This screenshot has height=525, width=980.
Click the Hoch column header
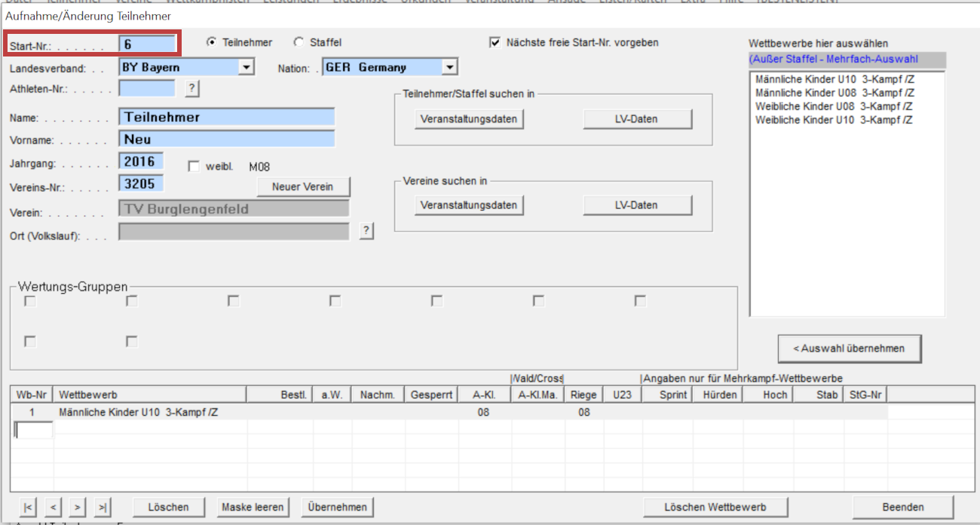[767, 395]
